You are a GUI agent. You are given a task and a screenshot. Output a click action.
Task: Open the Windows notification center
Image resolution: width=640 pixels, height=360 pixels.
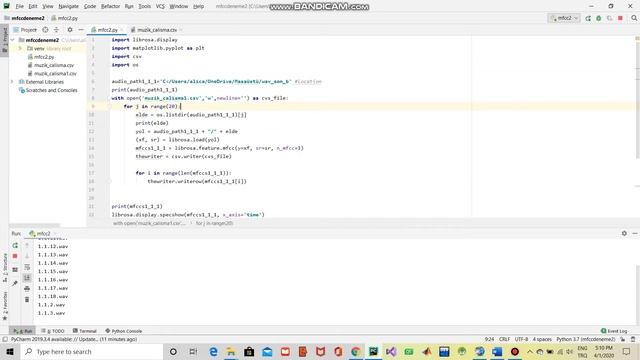click(x=626, y=351)
